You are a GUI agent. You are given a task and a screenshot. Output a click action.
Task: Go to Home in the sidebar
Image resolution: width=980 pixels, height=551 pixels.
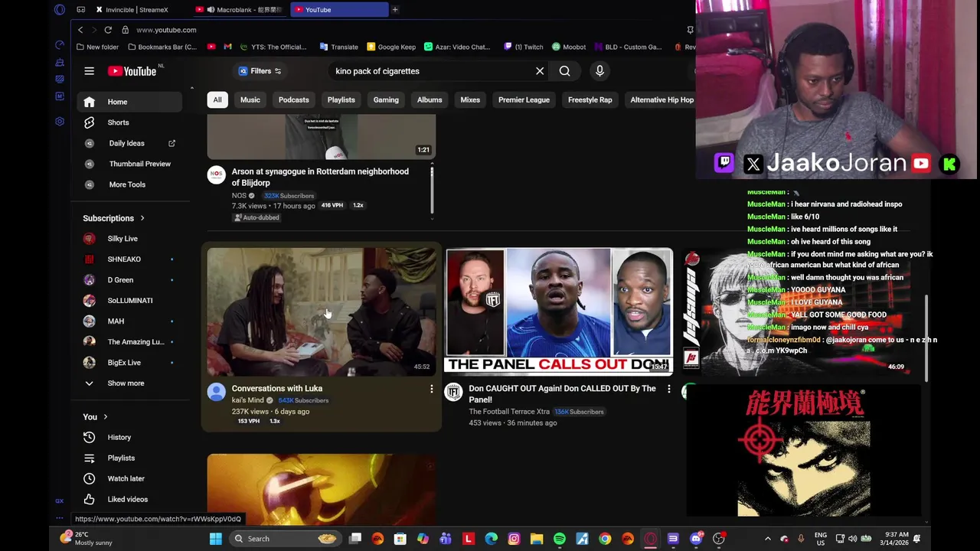pos(129,102)
